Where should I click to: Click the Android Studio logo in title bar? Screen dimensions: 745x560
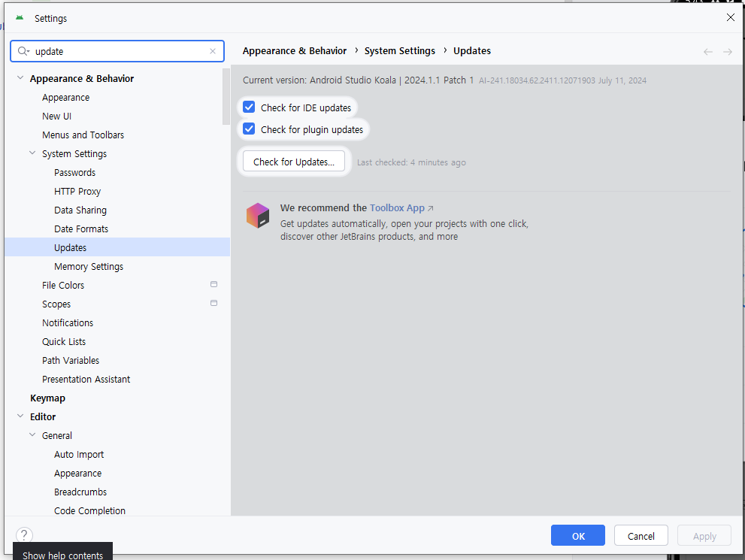point(20,18)
